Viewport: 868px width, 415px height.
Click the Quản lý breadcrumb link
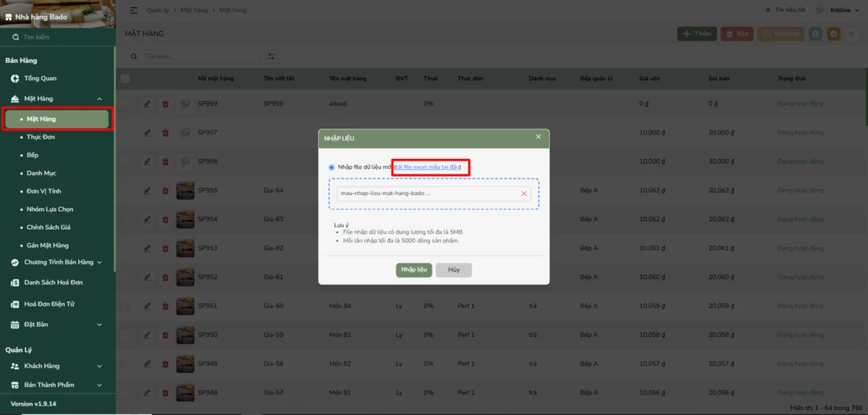158,10
